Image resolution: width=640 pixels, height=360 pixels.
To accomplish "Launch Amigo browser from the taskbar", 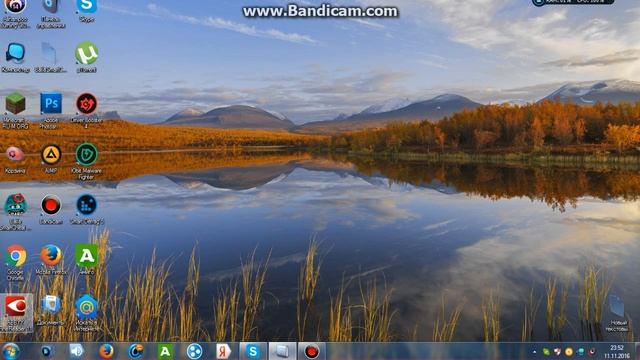I will click(165, 351).
